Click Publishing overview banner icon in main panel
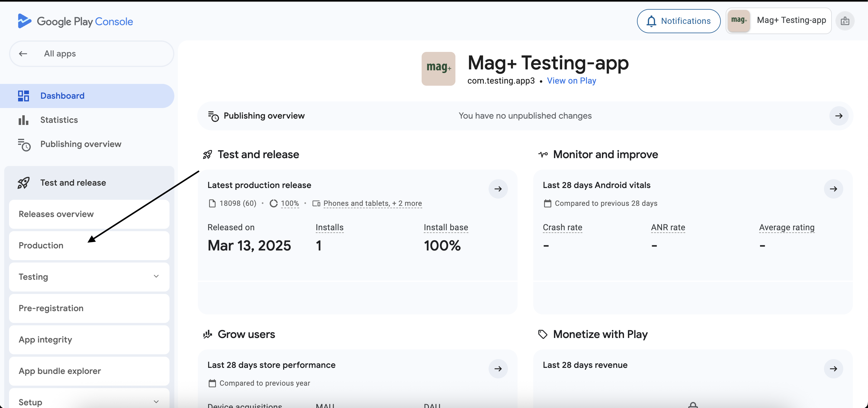The width and height of the screenshot is (868, 408). tap(213, 116)
